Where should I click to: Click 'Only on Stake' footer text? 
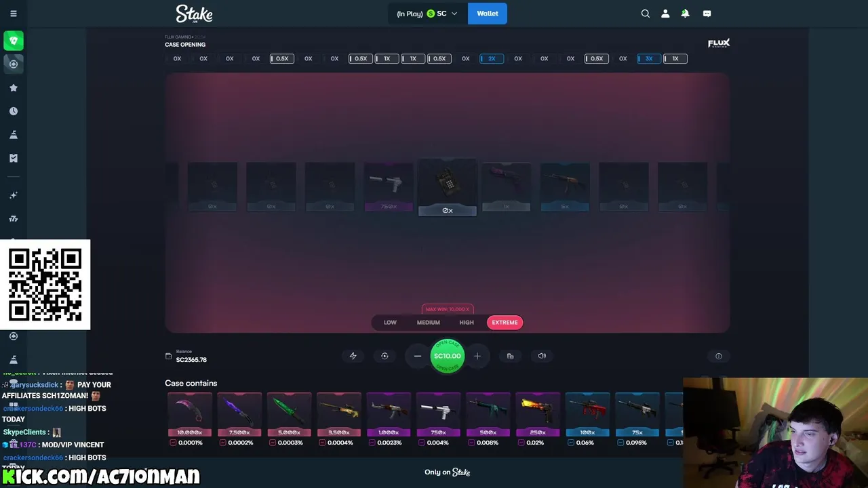click(x=448, y=472)
